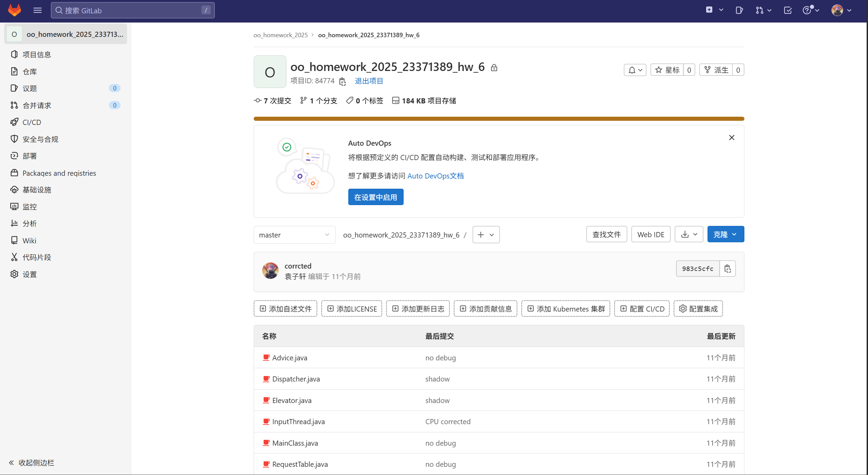This screenshot has height=475, width=868.
Task: Open the Auto DevOps documentation link
Action: coord(435,176)
